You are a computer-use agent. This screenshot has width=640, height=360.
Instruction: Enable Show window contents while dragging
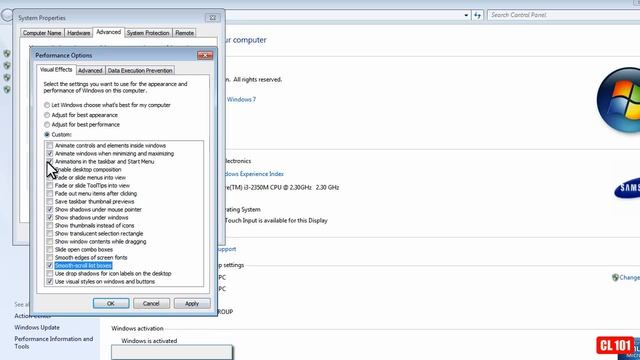50,242
